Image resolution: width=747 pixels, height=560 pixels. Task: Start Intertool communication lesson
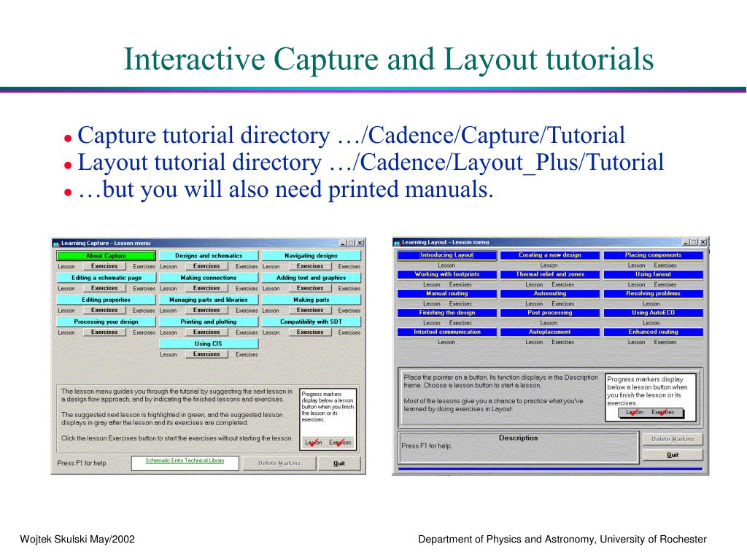[x=447, y=332]
